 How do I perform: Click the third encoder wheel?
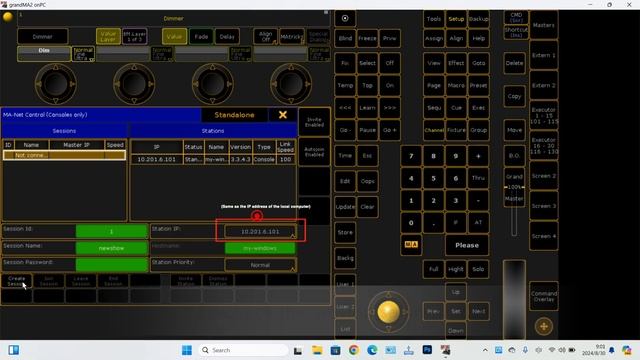pyautogui.click(x=212, y=84)
